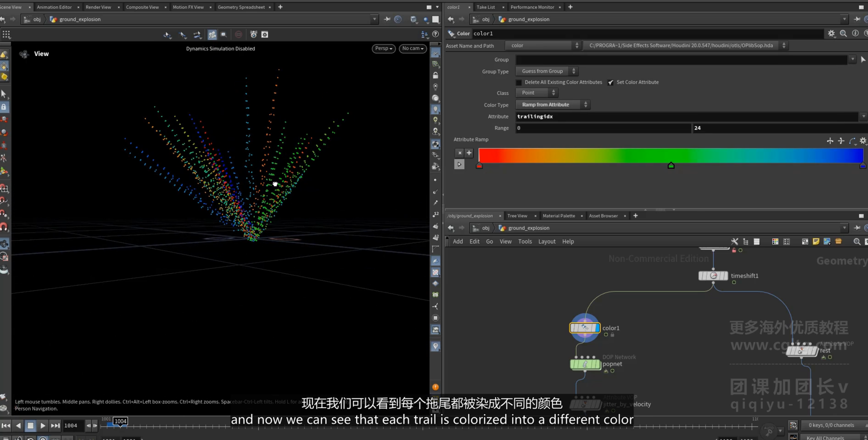Image resolution: width=868 pixels, height=440 pixels.
Task: Open viewport help question mark icon
Action: [x=435, y=34]
